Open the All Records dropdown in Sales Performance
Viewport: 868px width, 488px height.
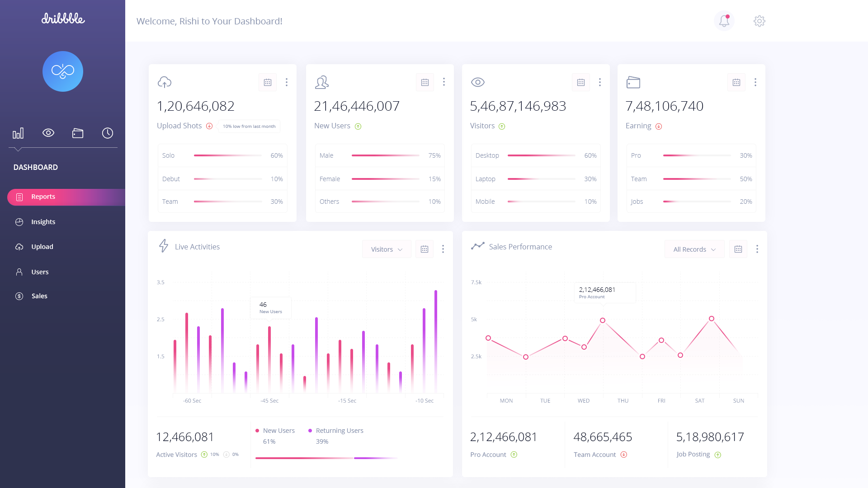tap(694, 249)
